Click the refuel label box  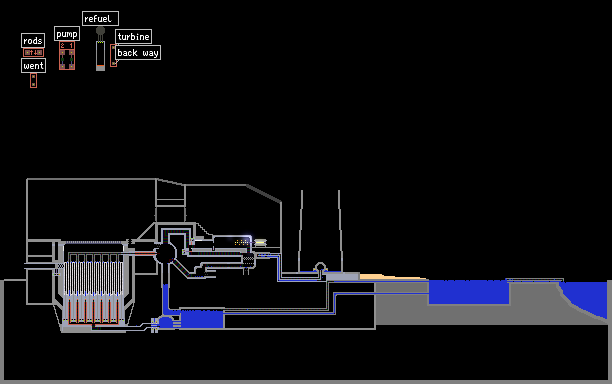100,18
